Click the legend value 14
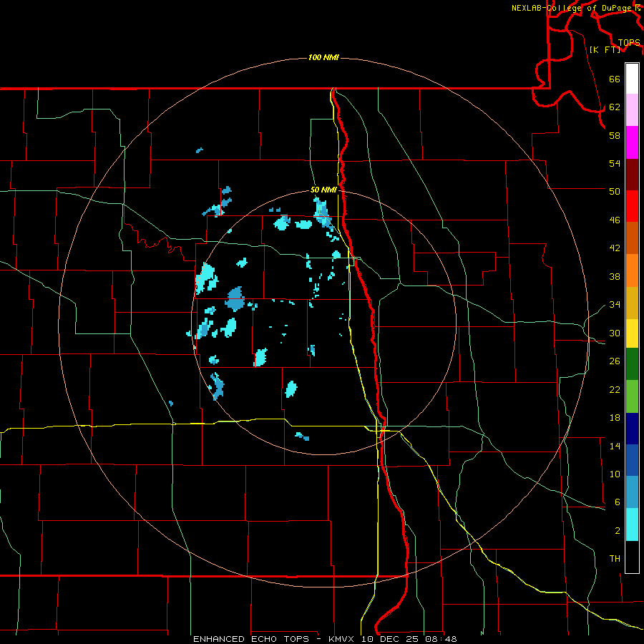The height and width of the screenshot is (644, 644). click(x=615, y=446)
